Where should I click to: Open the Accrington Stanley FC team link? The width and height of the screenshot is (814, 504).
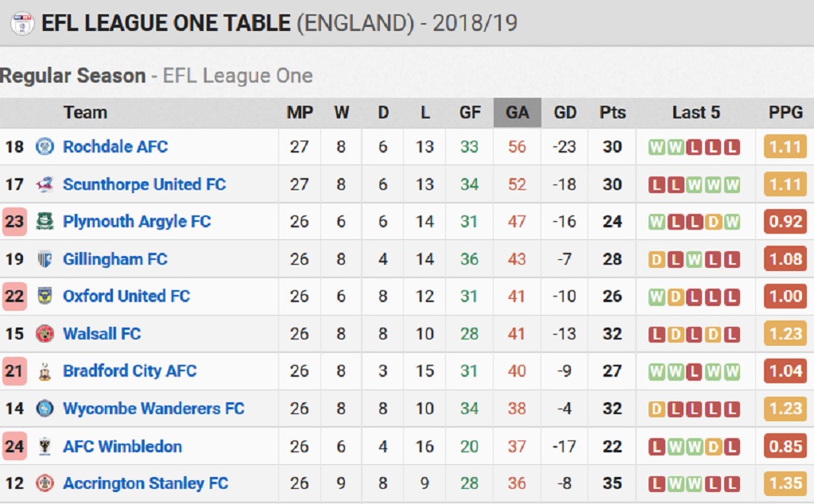(x=145, y=483)
